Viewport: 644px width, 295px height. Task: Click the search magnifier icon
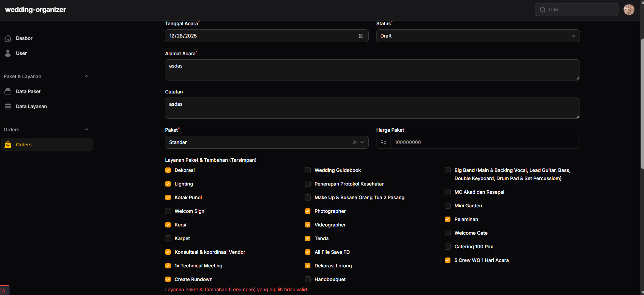[543, 10]
